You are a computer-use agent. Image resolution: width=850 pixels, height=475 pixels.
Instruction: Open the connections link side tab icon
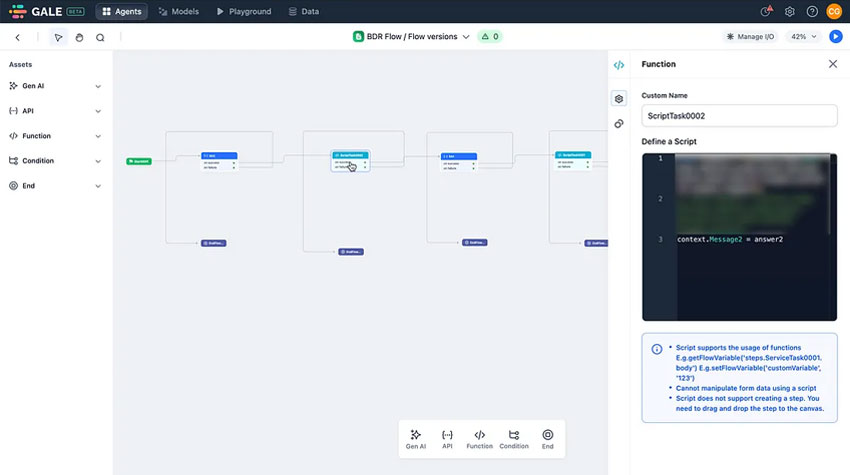[619, 124]
